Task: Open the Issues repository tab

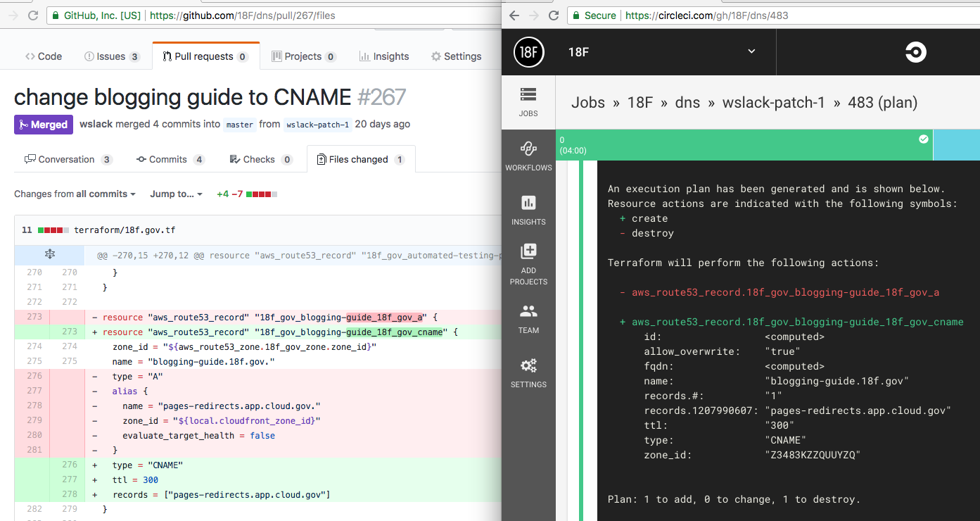Action: 111,56
